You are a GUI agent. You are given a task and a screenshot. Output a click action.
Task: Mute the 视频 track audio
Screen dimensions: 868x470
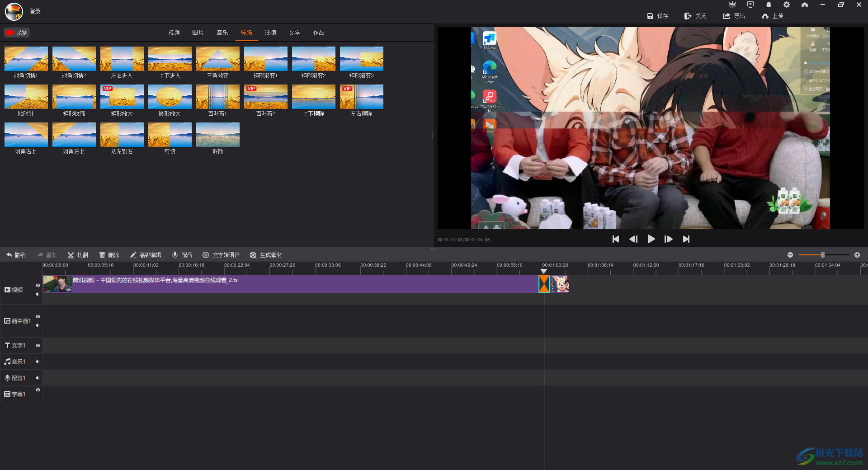pyautogui.click(x=38, y=294)
